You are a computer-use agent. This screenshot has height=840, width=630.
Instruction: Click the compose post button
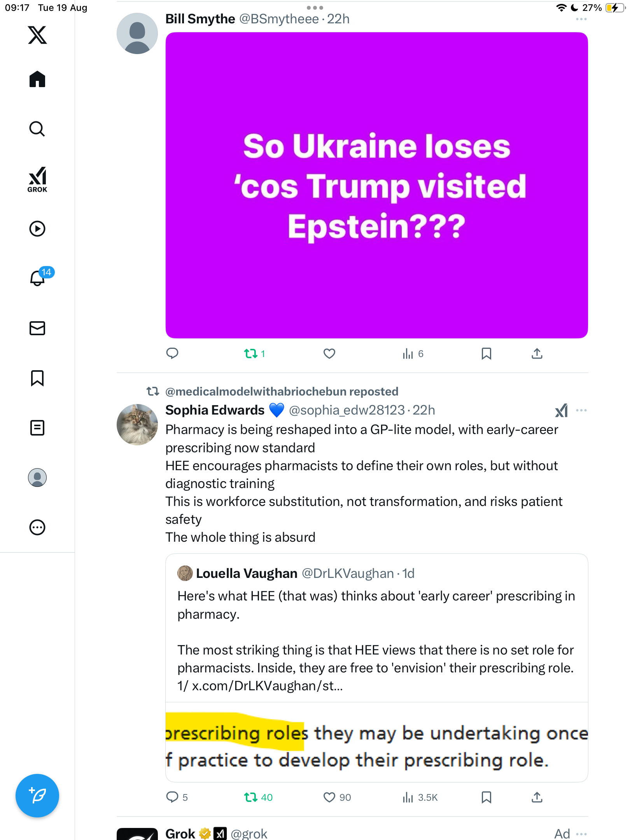click(37, 795)
